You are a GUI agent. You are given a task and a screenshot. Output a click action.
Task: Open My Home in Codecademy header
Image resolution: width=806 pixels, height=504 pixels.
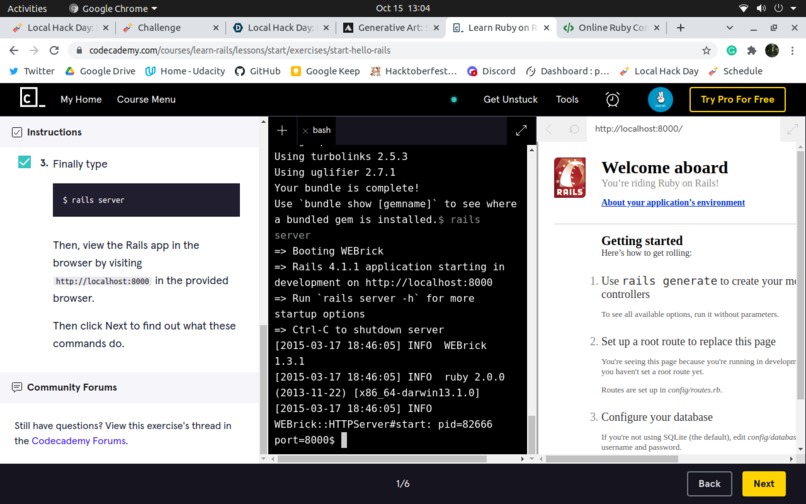pos(81,99)
